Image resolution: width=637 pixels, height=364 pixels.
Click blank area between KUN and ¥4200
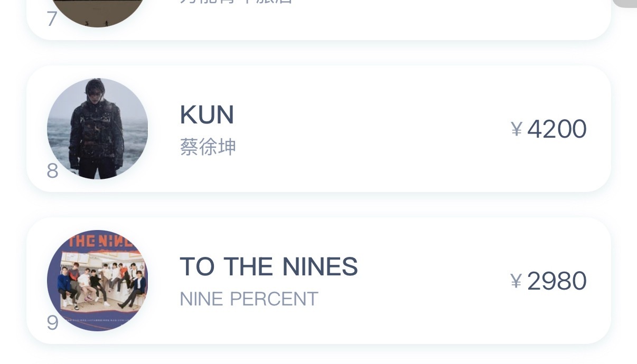pyautogui.click(x=370, y=129)
